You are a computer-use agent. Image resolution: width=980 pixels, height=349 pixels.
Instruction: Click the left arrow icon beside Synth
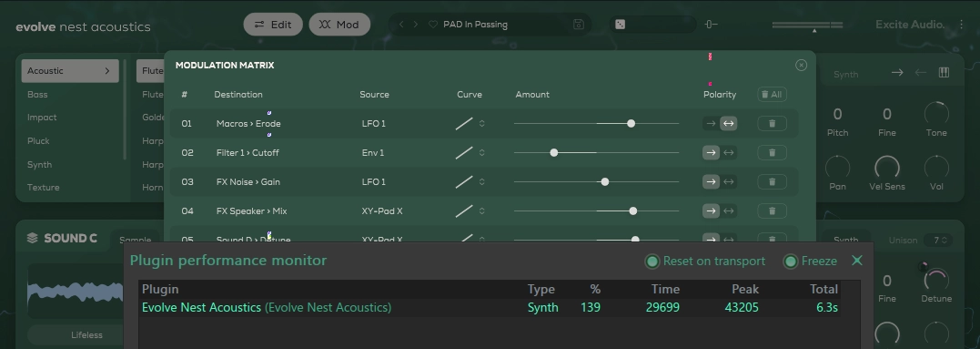point(921,73)
